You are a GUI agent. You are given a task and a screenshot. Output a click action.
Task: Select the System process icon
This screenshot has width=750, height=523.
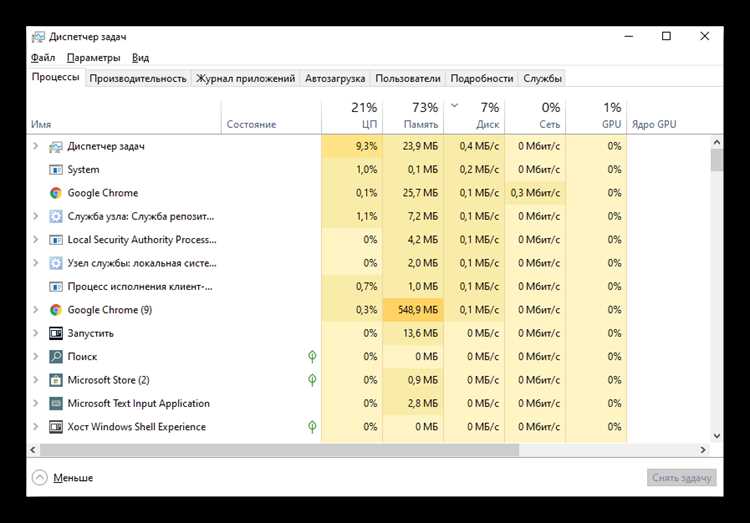point(55,170)
